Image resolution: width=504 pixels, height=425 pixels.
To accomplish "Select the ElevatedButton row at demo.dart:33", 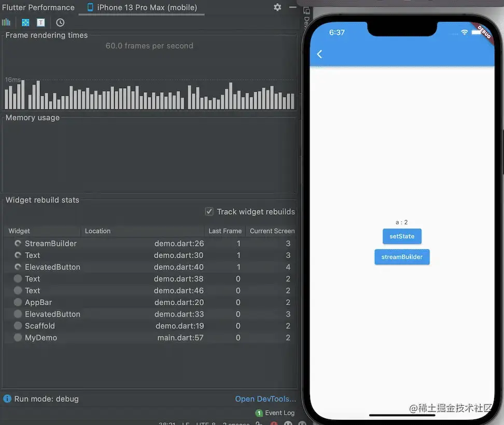I will 150,314.
